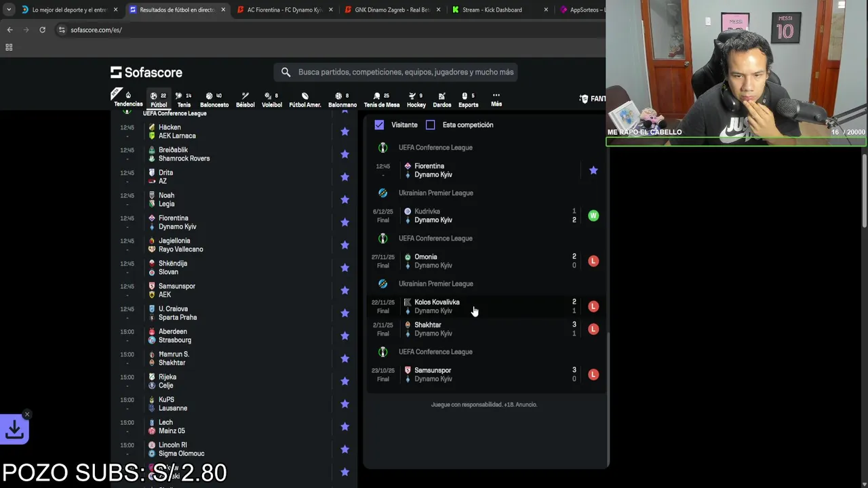Toggle favorite star for Noah vs Legia
868x488 pixels.
344,199
